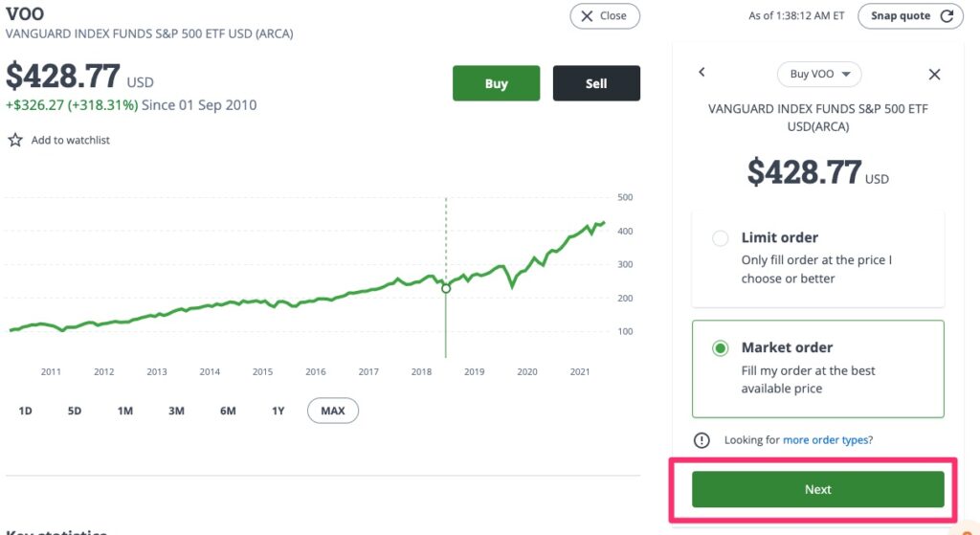Click the Add to watchlist star icon

[15, 140]
